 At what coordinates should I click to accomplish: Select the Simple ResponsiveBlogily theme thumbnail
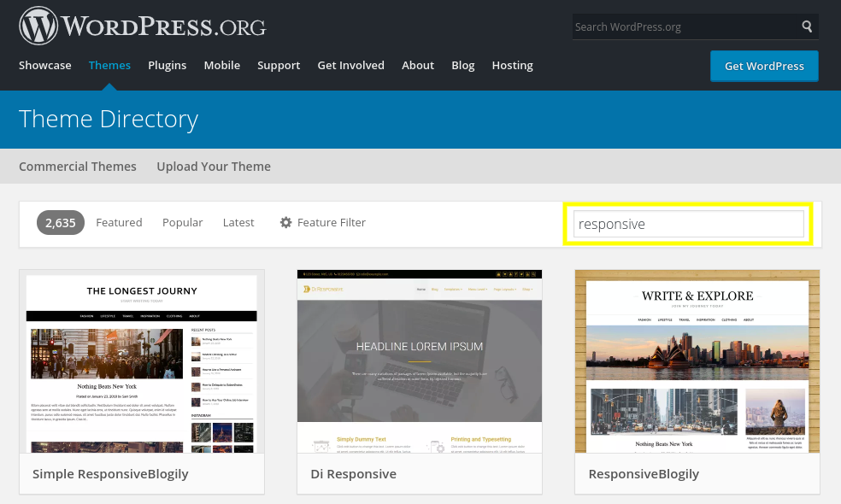tap(142, 361)
